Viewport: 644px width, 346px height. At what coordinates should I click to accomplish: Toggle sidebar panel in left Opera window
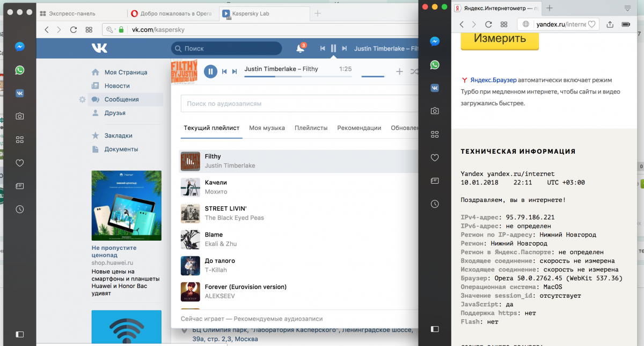point(19,334)
